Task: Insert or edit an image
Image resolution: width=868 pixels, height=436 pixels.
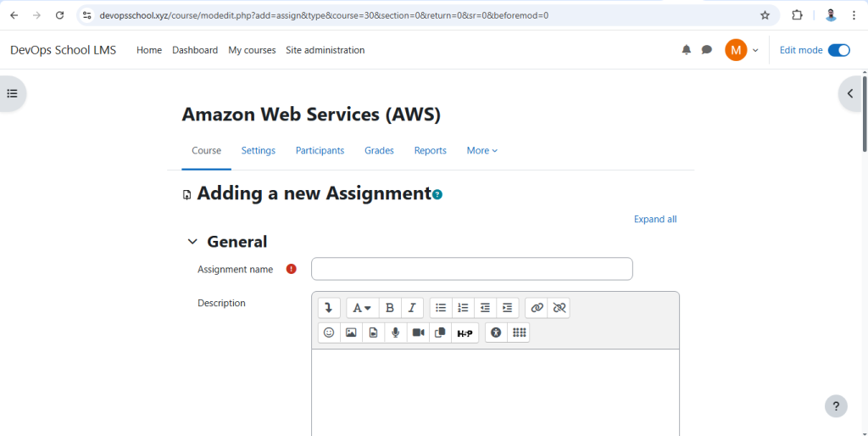Action: [351, 333]
